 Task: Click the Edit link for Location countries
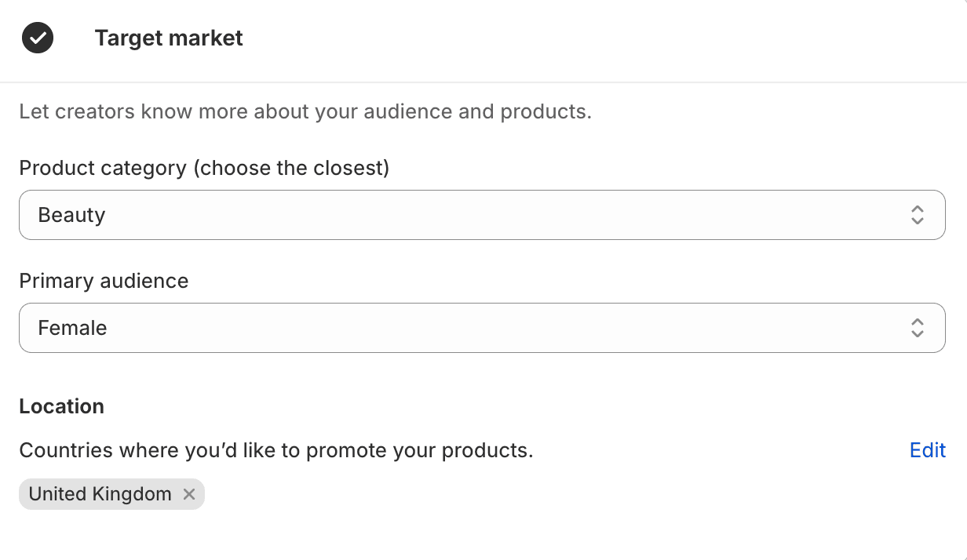tap(927, 450)
